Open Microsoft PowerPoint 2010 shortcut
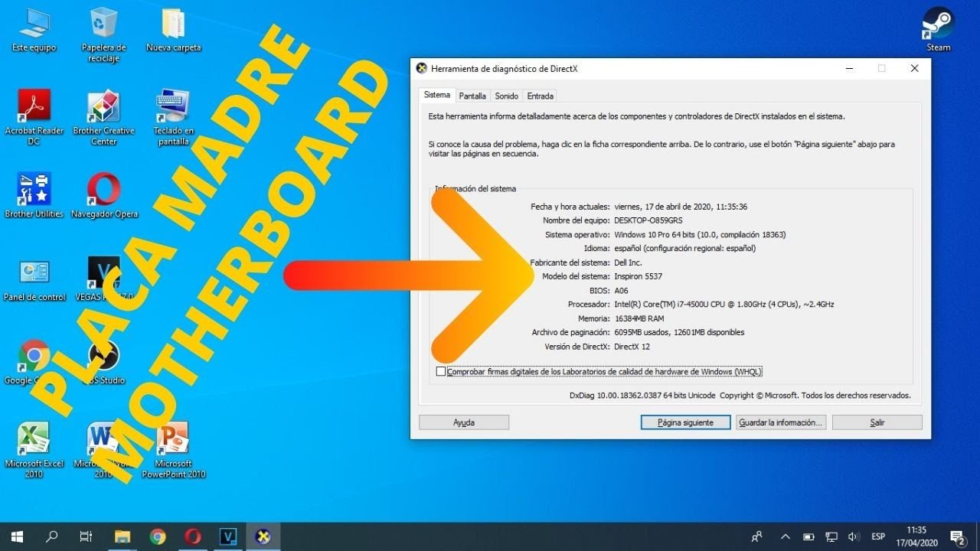 pyautogui.click(x=173, y=450)
